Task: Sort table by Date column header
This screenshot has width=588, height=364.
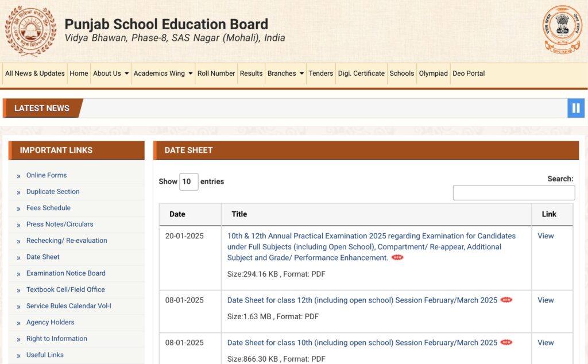Action: 190,214
